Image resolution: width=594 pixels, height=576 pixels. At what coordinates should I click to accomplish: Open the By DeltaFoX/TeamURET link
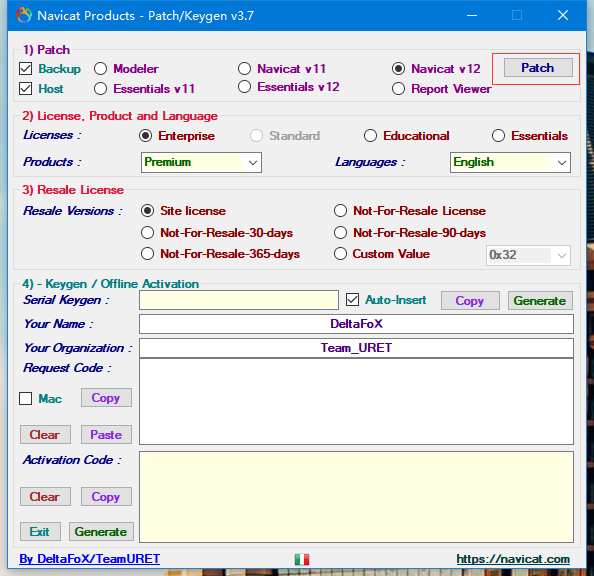click(89, 559)
